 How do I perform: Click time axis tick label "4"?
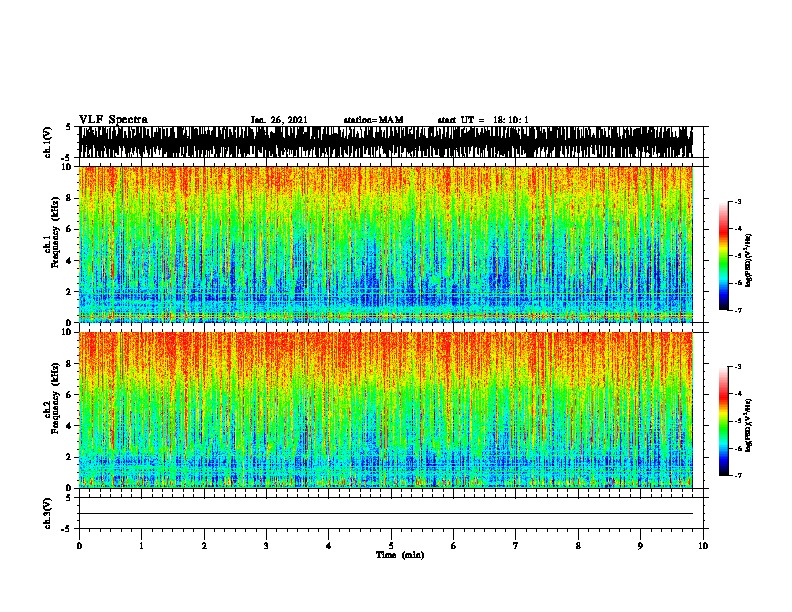point(329,546)
